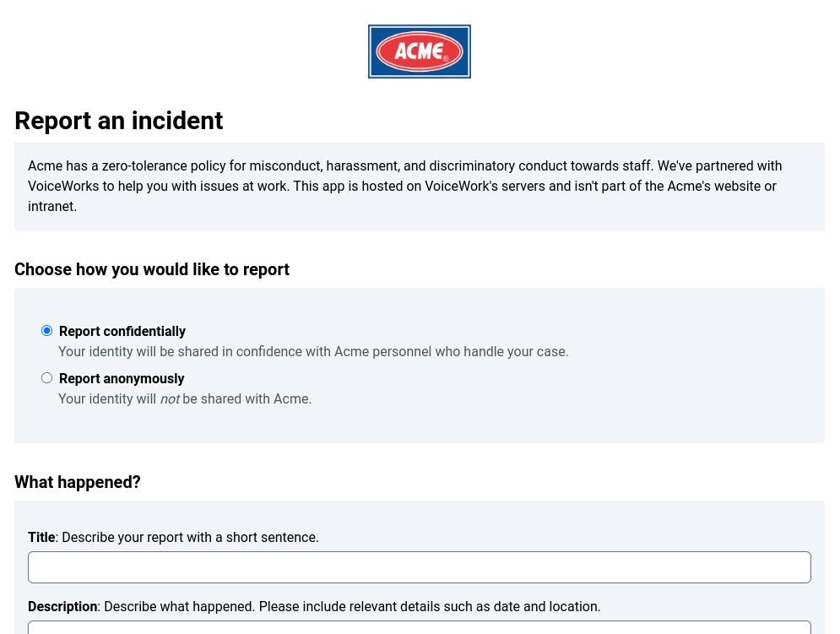The image size is (840, 634).
Task: Click the "Report an incident" heading
Action: click(x=119, y=121)
